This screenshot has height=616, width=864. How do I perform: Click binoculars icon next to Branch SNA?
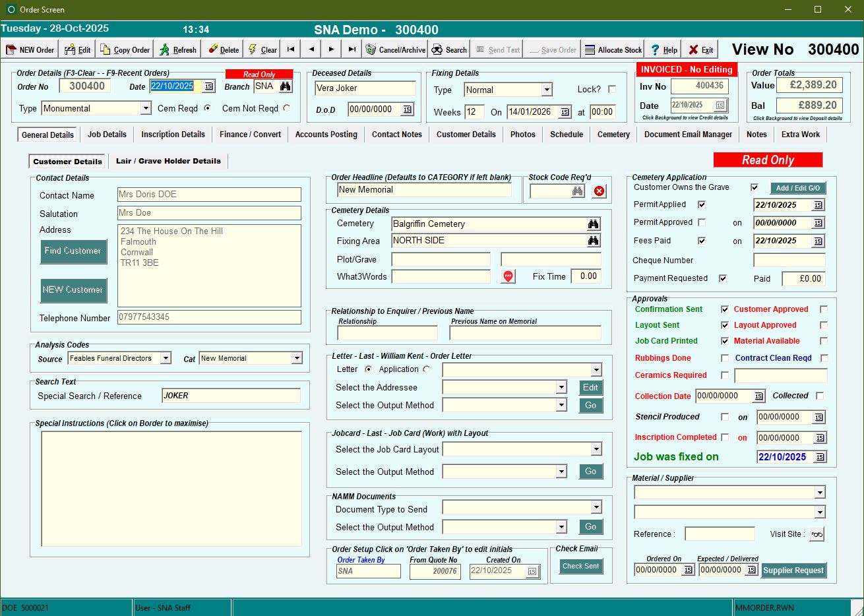[285, 86]
